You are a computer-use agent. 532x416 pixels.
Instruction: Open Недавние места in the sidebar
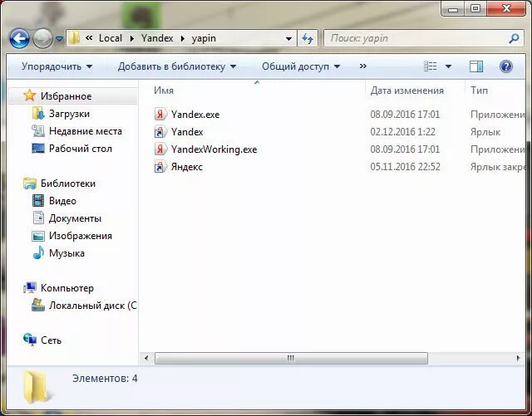(x=86, y=131)
